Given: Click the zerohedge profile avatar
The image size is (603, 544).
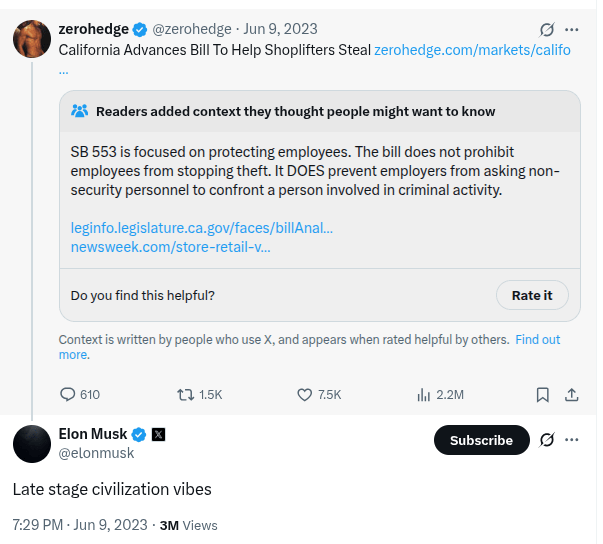Looking at the screenshot, I should tap(32, 38).
